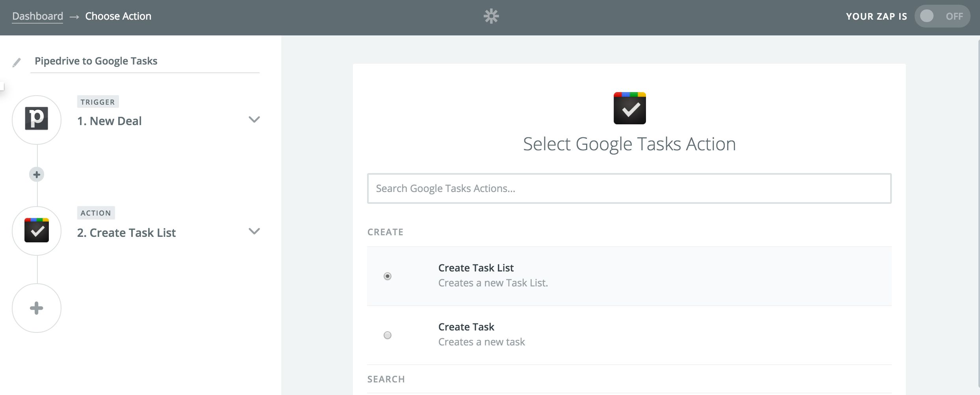Viewport: 980px width, 395px height.
Task: Click the large Google Tasks logo in panel
Action: coord(629,108)
